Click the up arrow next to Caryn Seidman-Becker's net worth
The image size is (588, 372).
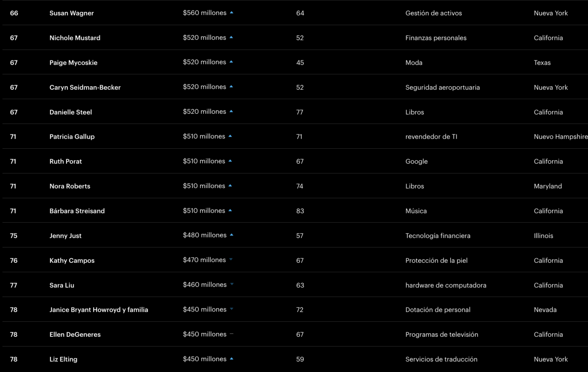pyautogui.click(x=231, y=87)
